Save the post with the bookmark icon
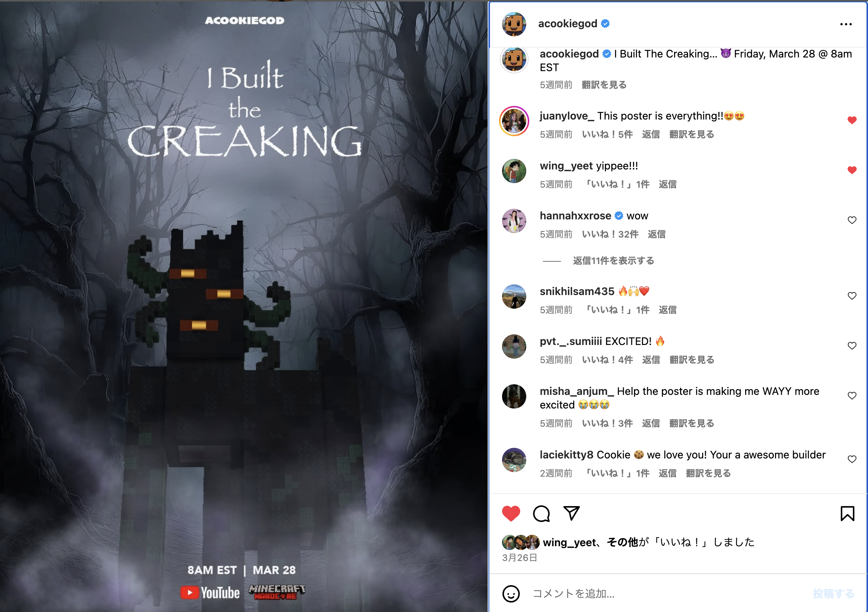This screenshot has width=868, height=612. [x=847, y=514]
